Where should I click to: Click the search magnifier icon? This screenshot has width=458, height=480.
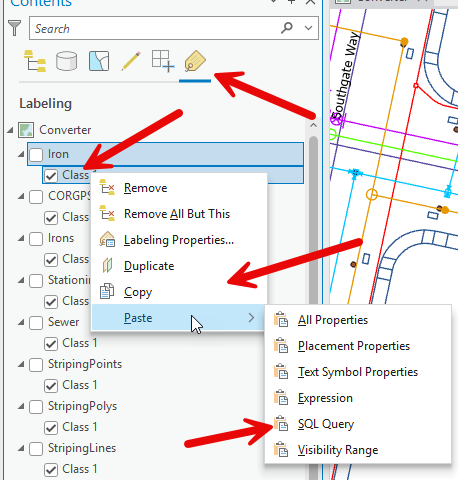tap(286, 28)
